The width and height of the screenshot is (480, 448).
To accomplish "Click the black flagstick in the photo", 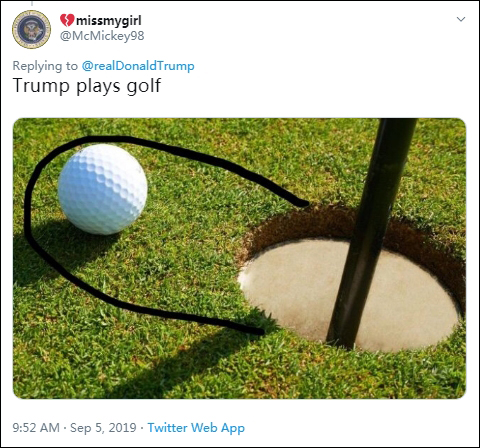I will [x=370, y=233].
